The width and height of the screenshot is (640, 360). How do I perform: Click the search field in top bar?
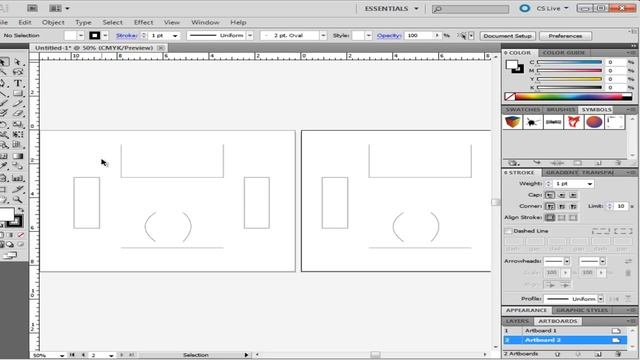pos(471,9)
